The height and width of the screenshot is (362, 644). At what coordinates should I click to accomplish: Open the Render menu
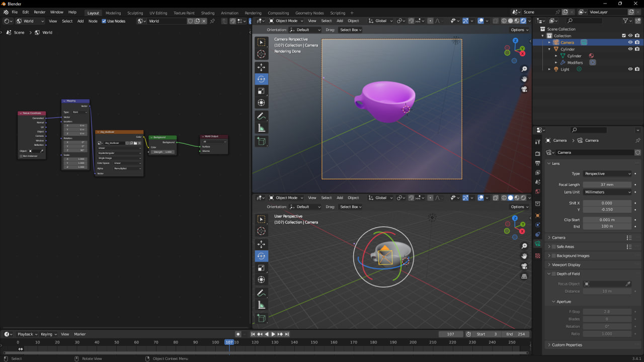(x=39, y=12)
